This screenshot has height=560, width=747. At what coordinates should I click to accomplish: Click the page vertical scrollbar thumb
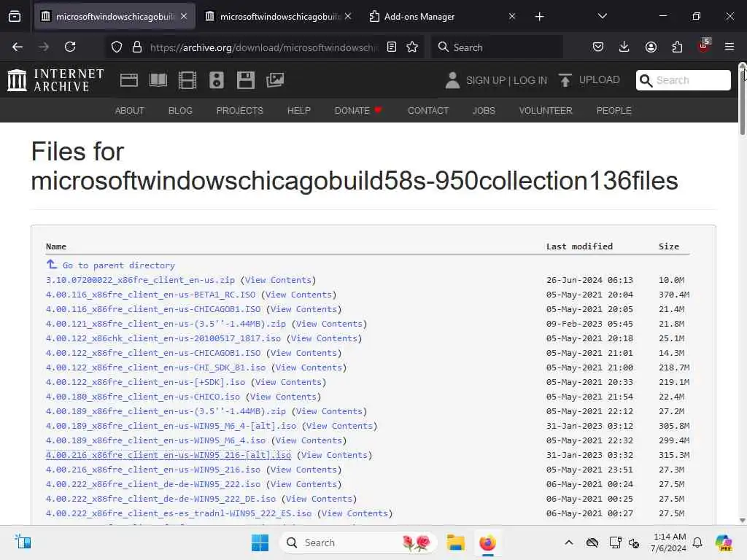(742, 101)
